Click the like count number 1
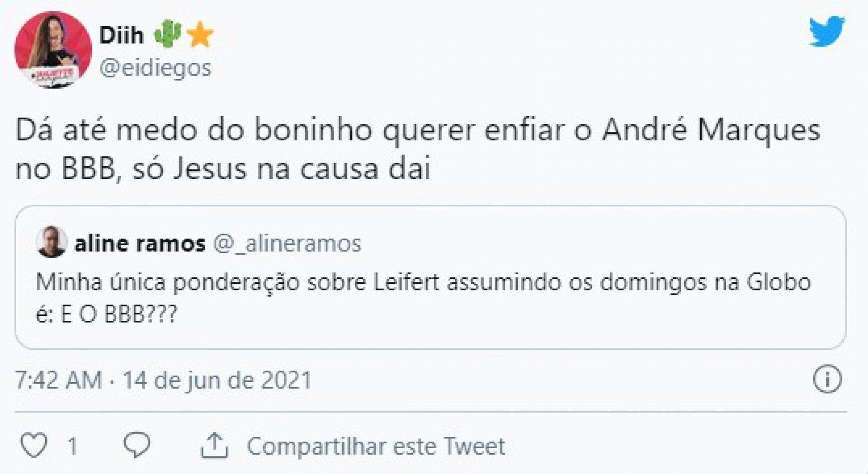This screenshot has width=868, height=474. (x=72, y=446)
